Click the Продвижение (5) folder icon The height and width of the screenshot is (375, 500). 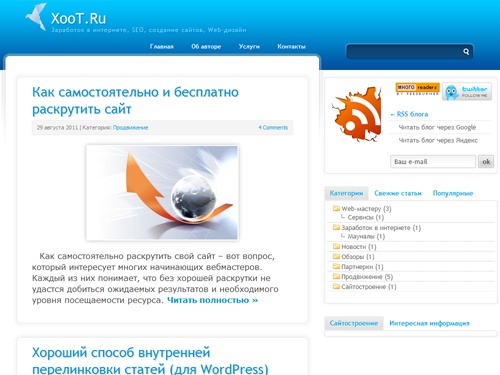(x=336, y=276)
